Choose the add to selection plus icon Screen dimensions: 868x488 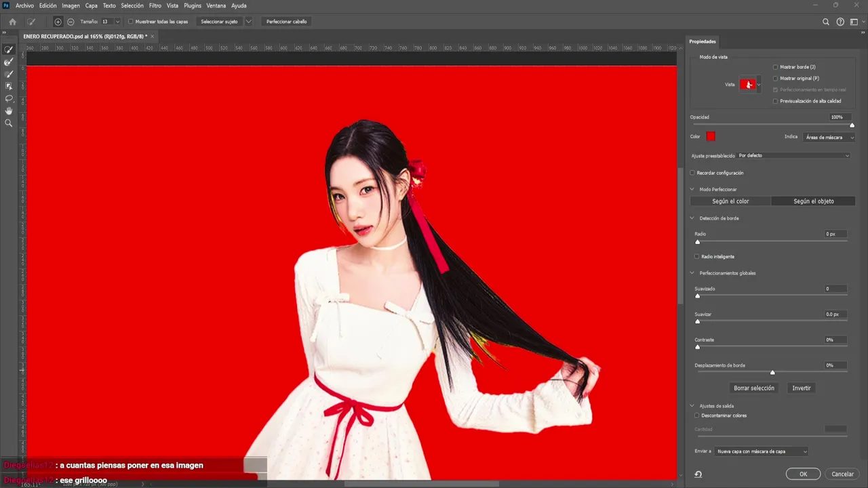coord(58,22)
